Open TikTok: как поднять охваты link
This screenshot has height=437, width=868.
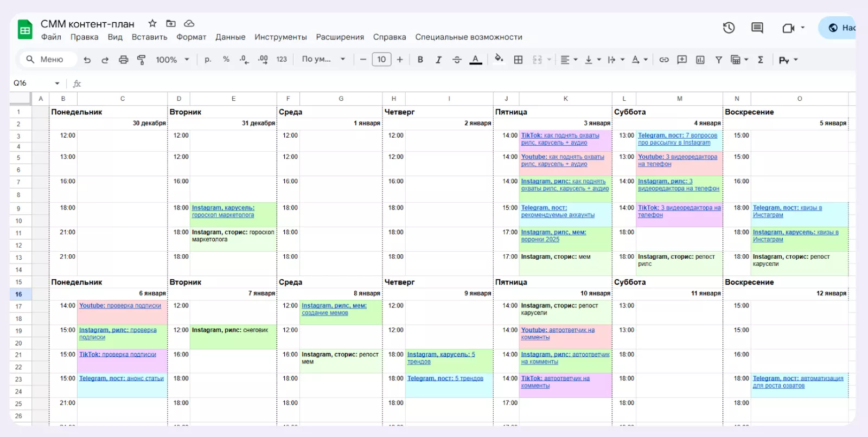click(x=560, y=139)
